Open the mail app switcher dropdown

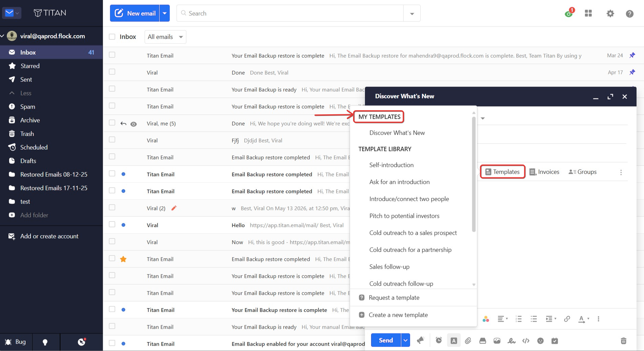12,13
